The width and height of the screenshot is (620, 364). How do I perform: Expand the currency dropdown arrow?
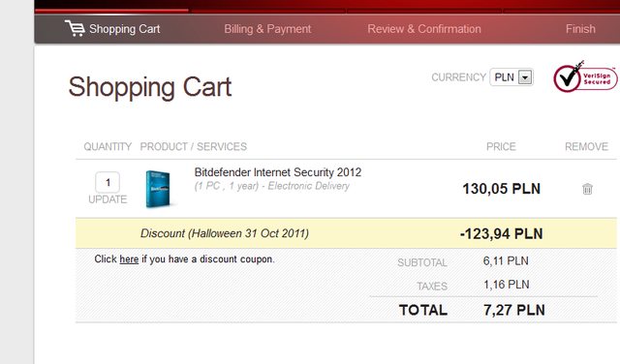525,77
